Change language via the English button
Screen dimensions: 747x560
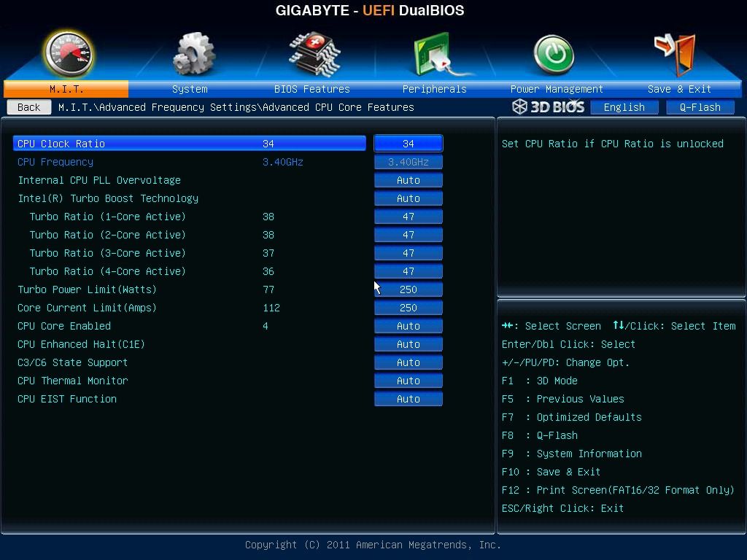coord(624,107)
